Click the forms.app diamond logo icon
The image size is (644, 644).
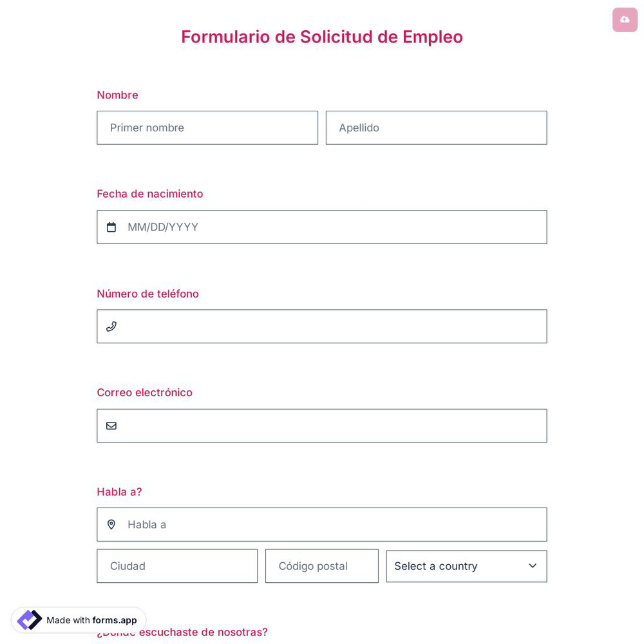coord(30,620)
